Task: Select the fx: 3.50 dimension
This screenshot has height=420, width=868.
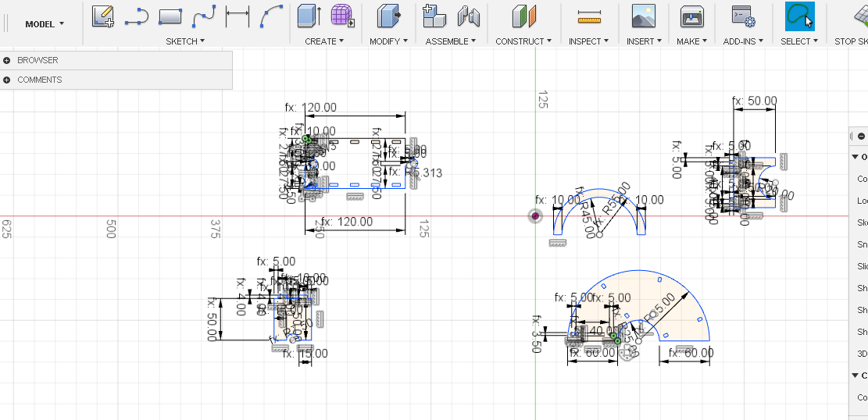Action: 536,334
